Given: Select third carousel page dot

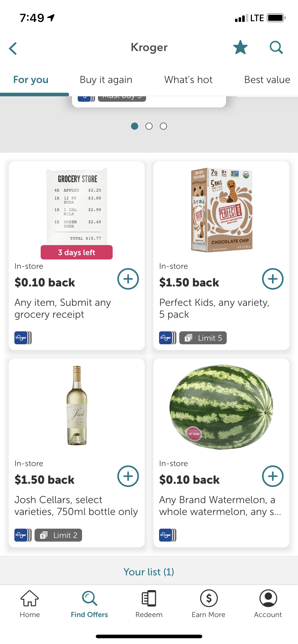Looking at the screenshot, I should pyautogui.click(x=163, y=126).
